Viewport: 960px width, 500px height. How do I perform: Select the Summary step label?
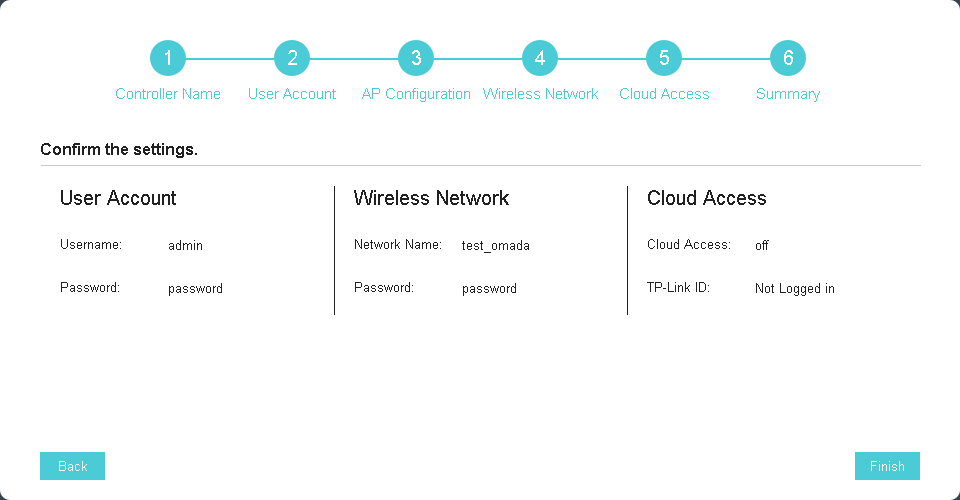pos(788,94)
